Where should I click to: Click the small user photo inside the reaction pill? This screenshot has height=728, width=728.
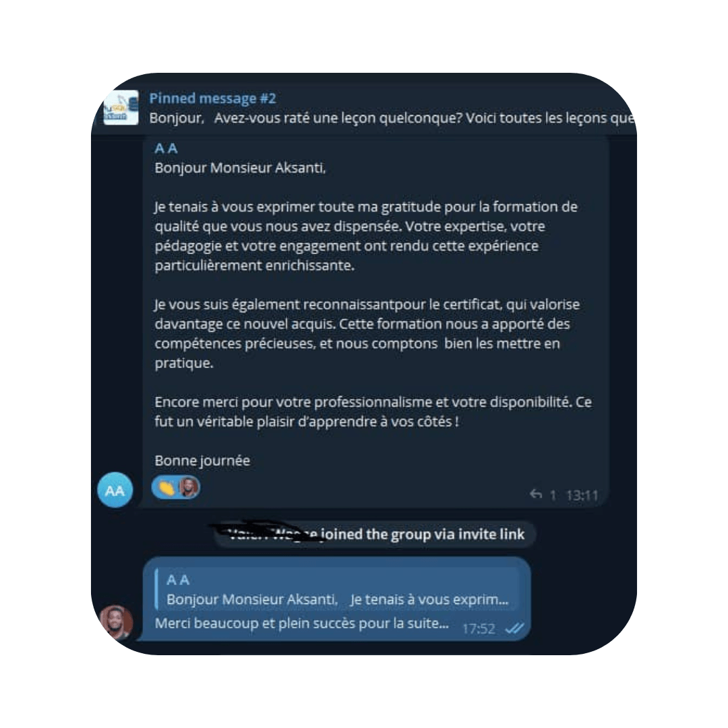point(189,487)
